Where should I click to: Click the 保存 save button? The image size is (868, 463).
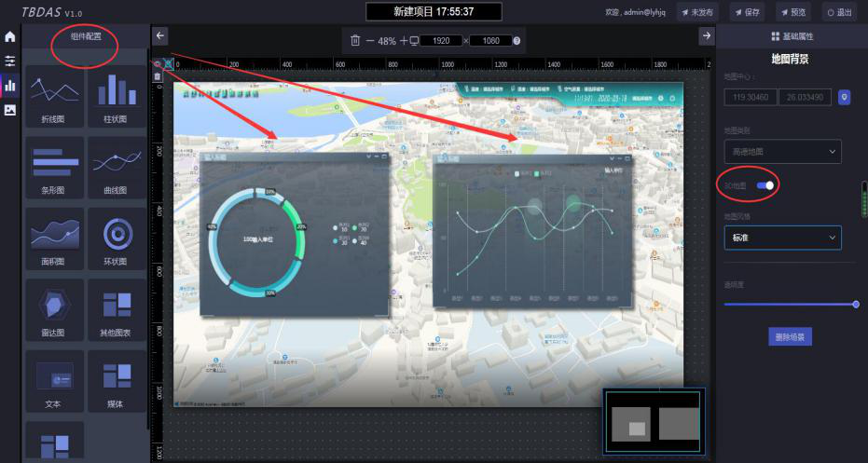(x=748, y=12)
